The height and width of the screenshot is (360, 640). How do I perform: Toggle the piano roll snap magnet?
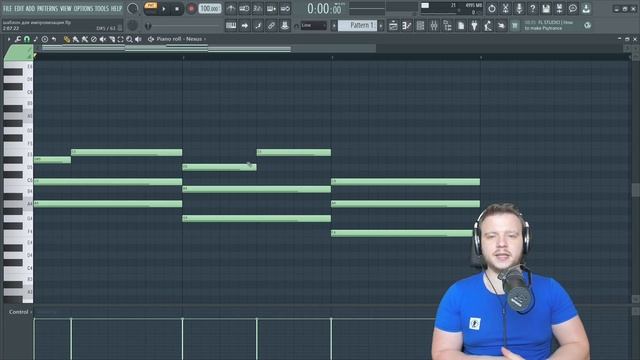pos(27,39)
